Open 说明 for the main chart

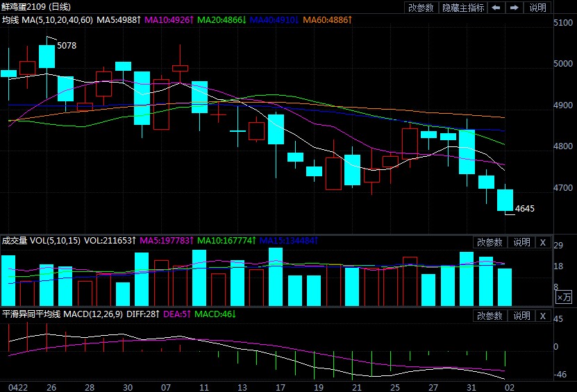(x=538, y=8)
